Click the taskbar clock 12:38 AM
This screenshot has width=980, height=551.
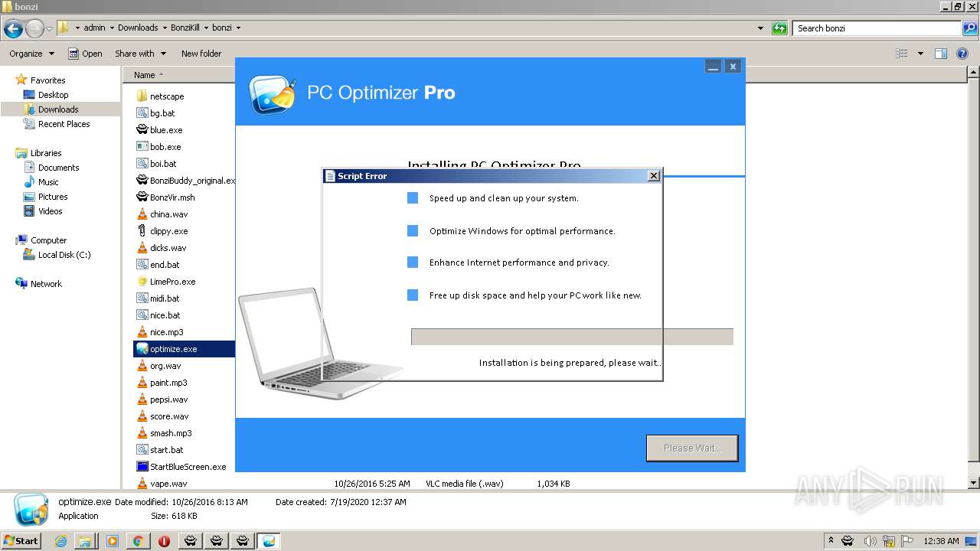(941, 541)
